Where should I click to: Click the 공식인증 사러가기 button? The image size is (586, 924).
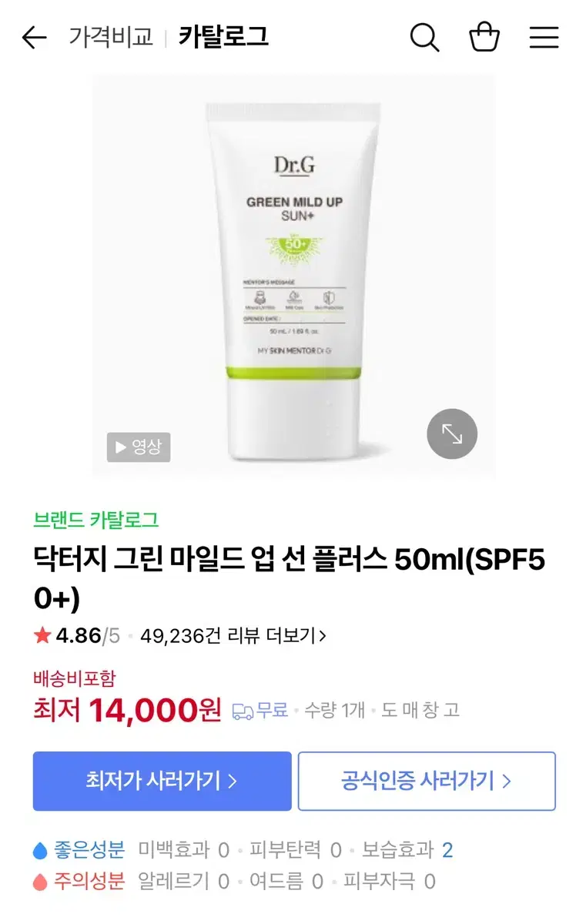point(427,781)
